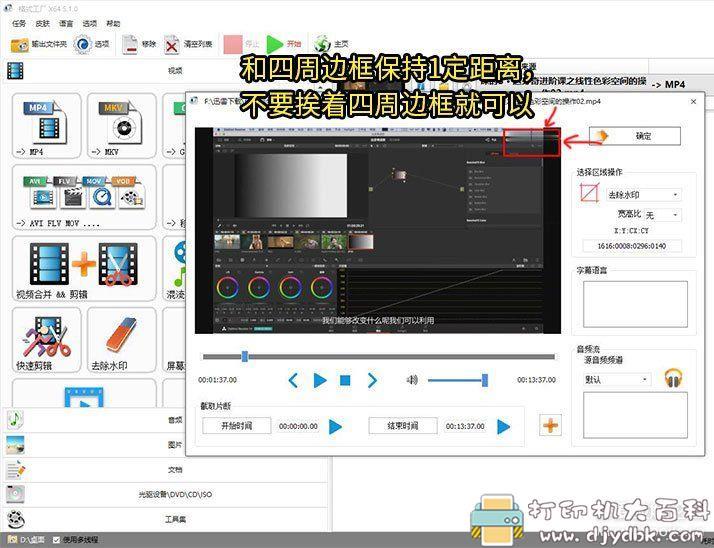Click the headphones audio icon
This screenshot has width=714, height=548.
[673, 378]
